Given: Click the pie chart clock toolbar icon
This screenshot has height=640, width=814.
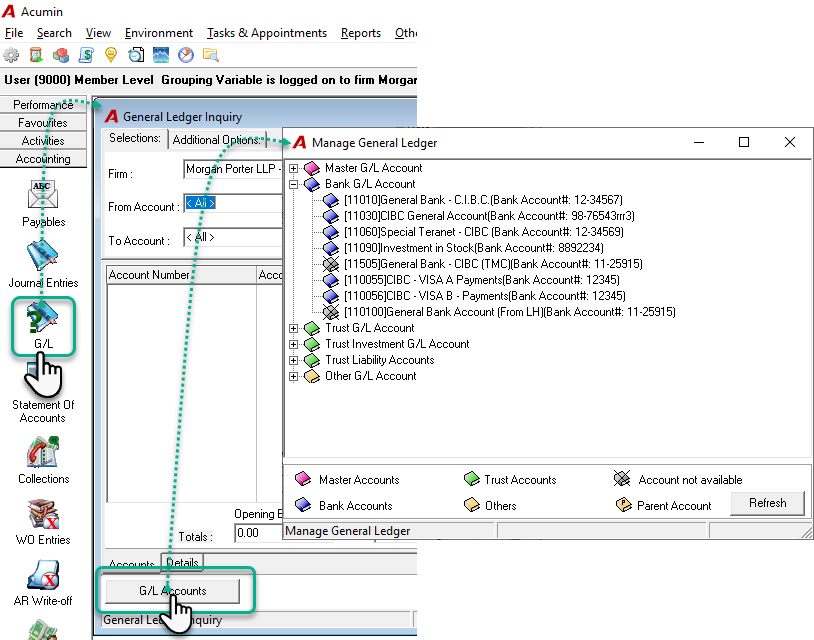Looking at the screenshot, I should coord(186,55).
